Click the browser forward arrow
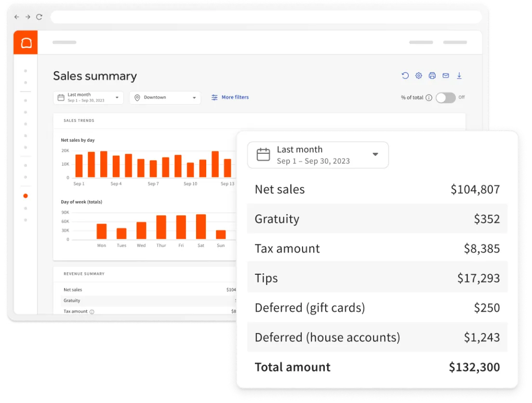The width and height of the screenshot is (532, 403). click(x=28, y=17)
